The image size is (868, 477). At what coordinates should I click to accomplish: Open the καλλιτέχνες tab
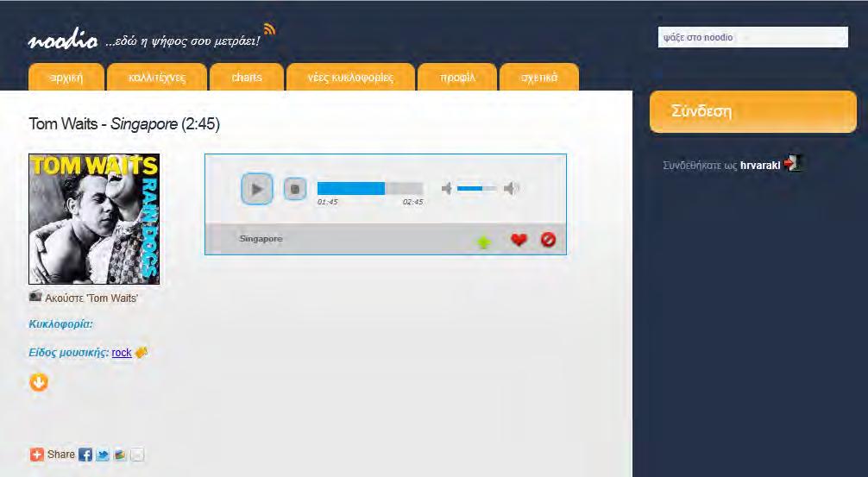coord(157,77)
